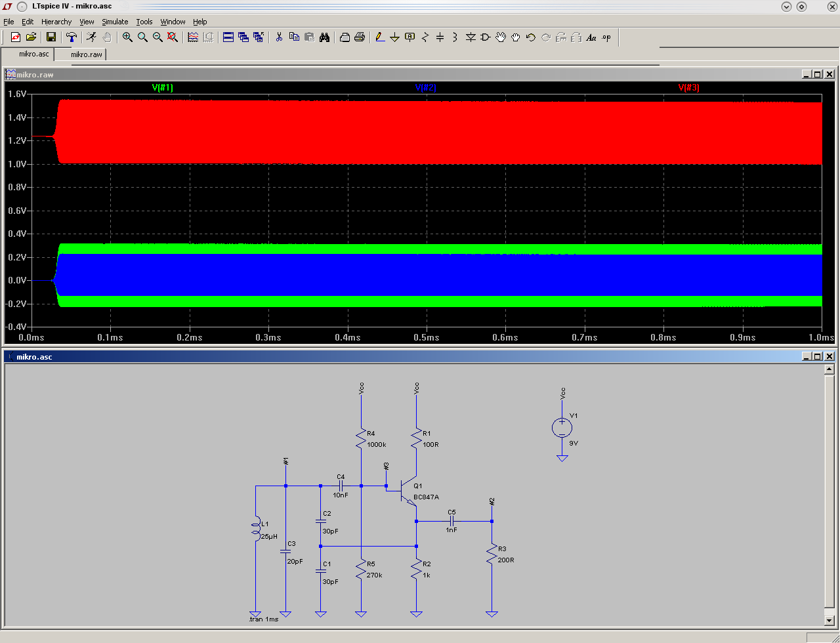Screen dimensions: 840x643
Task: Maximize the mikro.asc schematic window
Action: tap(818, 356)
